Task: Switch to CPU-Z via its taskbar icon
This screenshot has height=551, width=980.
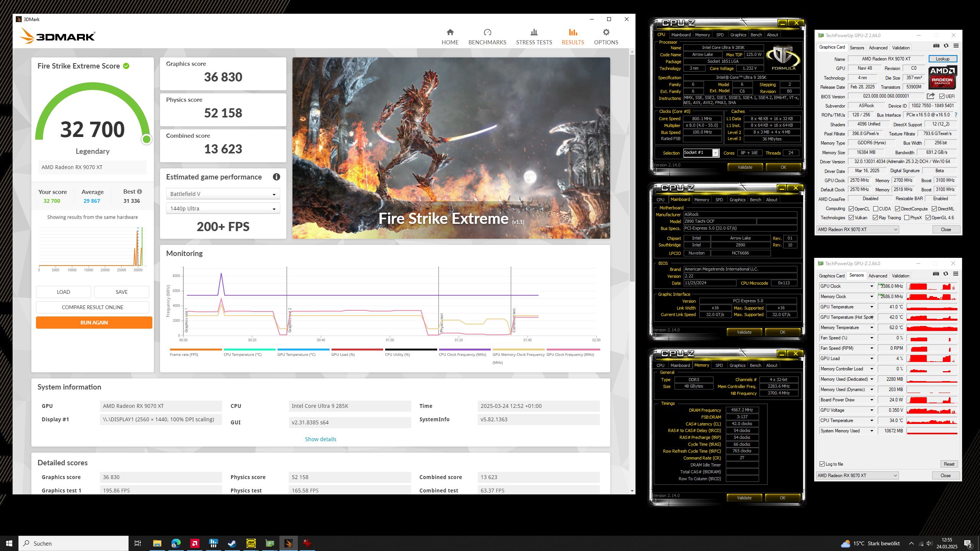Action: (x=251, y=543)
